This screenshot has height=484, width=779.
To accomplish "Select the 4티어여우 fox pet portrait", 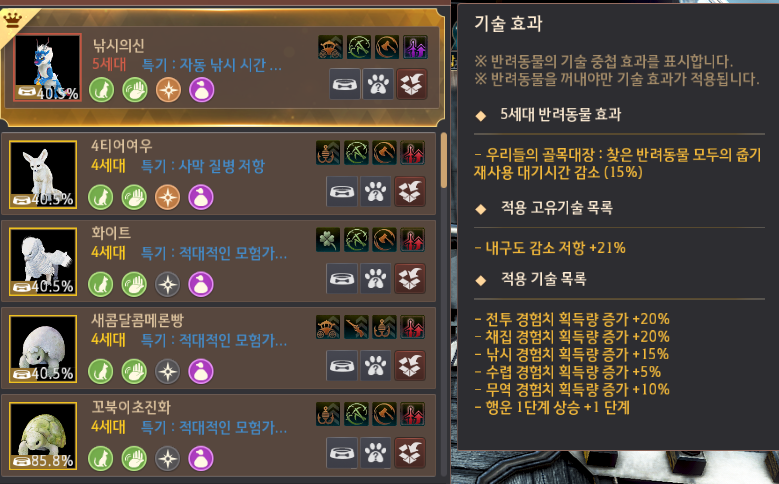I will (x=43, y=174).
